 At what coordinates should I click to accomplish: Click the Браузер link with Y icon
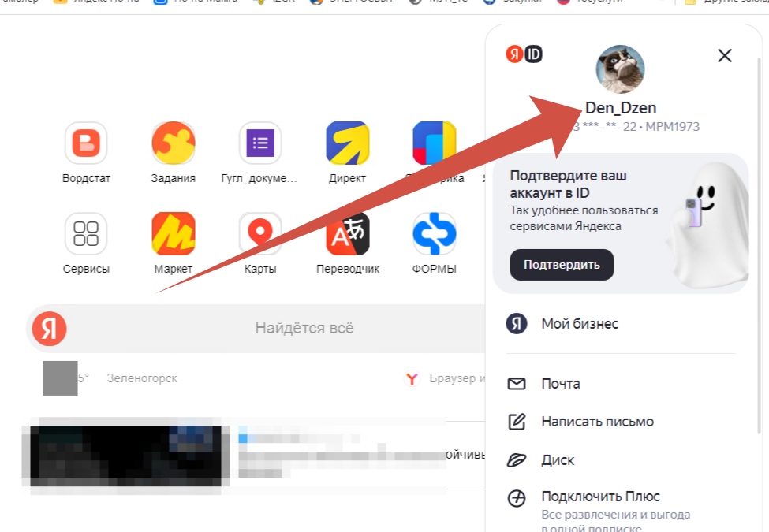444,378
